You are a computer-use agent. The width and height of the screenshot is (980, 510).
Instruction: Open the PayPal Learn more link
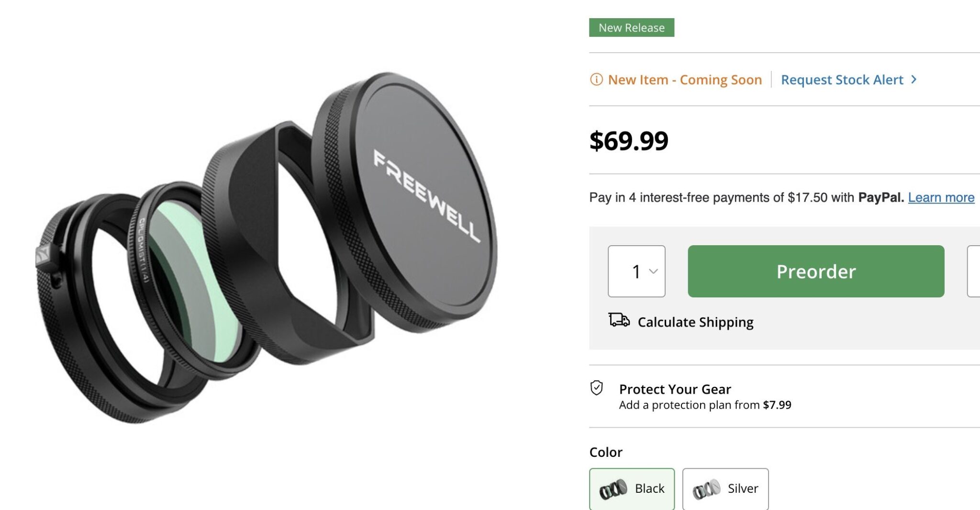coord(941,196)
